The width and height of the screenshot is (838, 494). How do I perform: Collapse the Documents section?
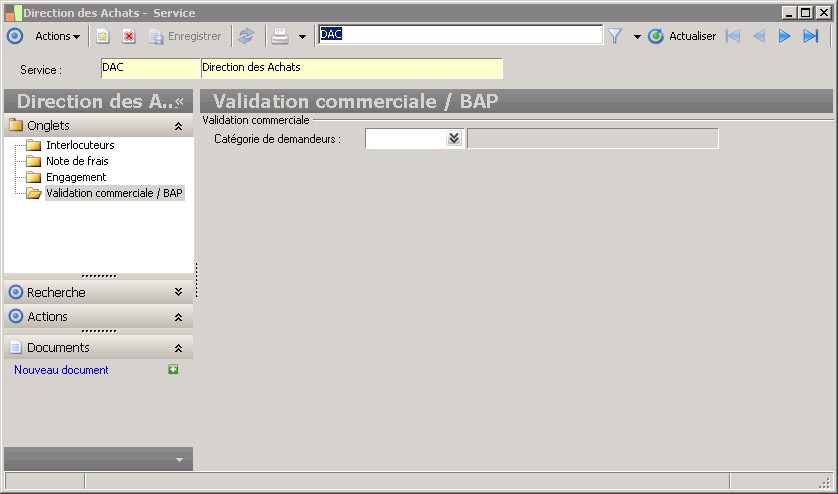click(179, 348)
